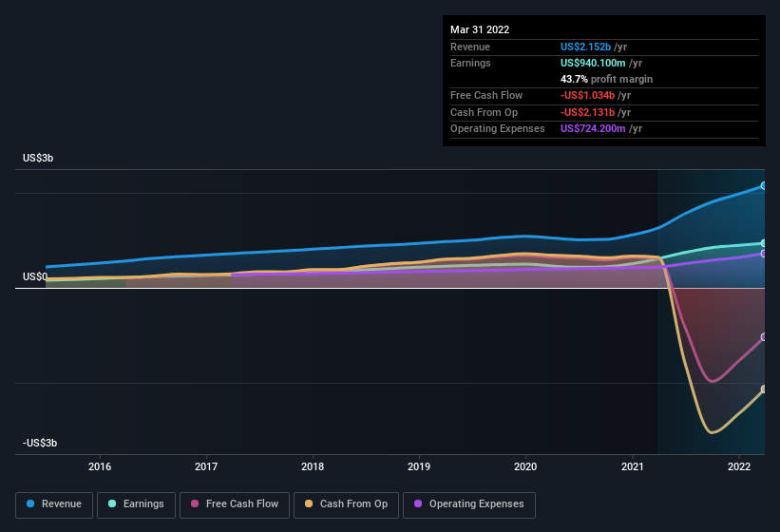This screenshot has width=780, height=532.
Task: Click the 2017 x-axis label
Action: pos(206,466)
